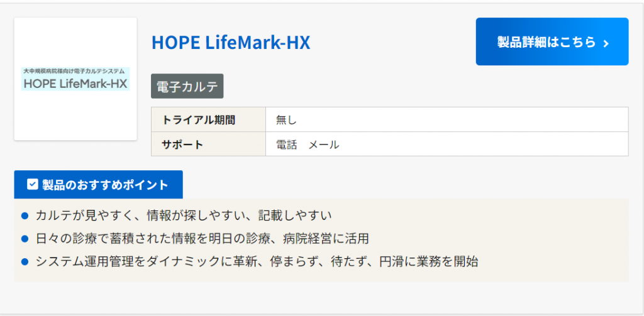The width and height of the screenshot is (644, 316).
Task: Click the blue bullet before 日々の診療で
Action: 25,239
